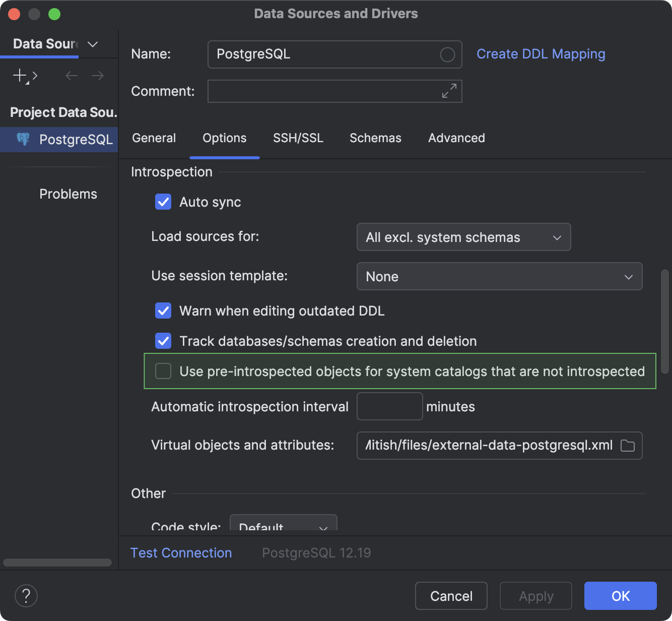Disable the Auto sync checkbox
Image resolution: width=672 pixels, height=621 pixels.
pyautogui.click(x=163, y=202)
